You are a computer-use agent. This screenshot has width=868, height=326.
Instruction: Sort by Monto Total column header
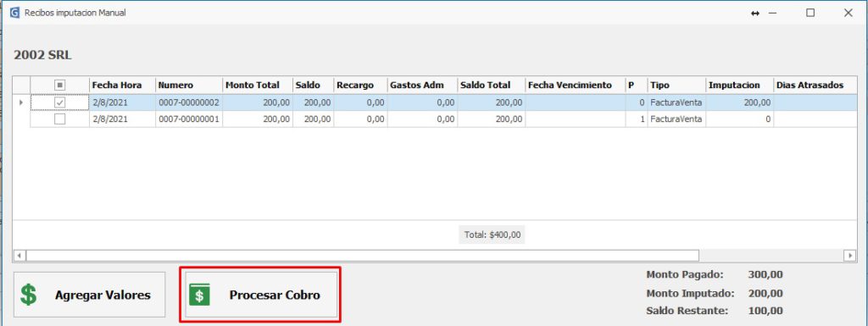click(258, 85)
